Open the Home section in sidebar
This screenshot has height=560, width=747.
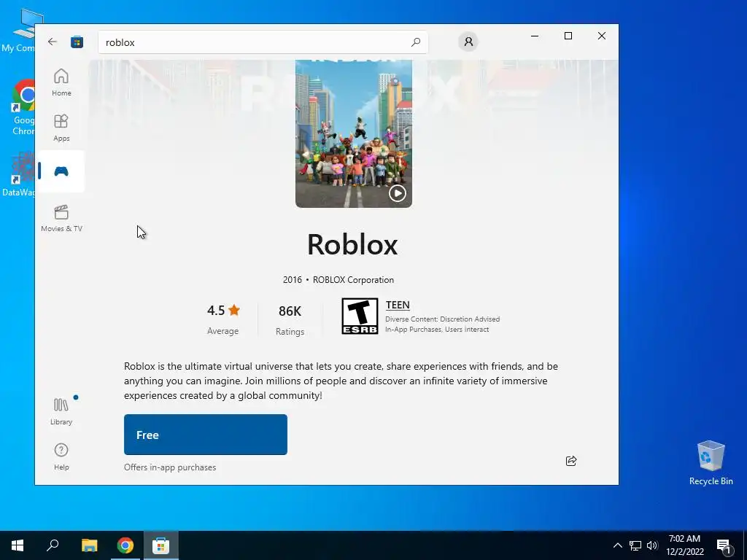pos(61,82)
